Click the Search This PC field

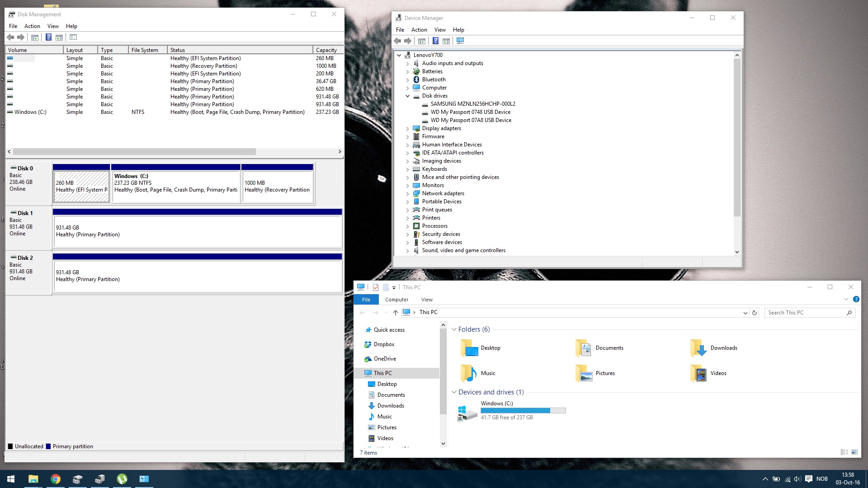pyautogui.click(x=805, y=313)
